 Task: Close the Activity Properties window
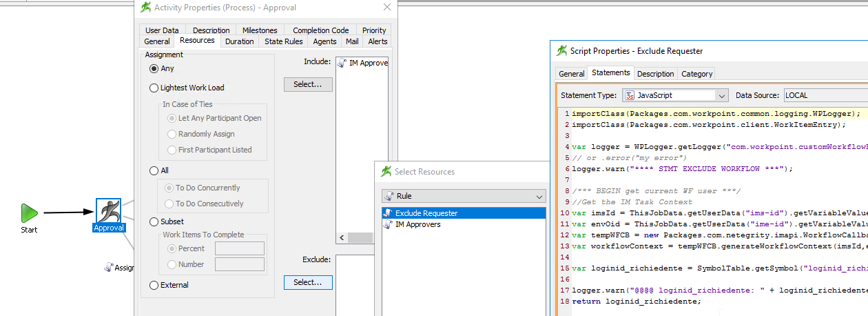387,8
